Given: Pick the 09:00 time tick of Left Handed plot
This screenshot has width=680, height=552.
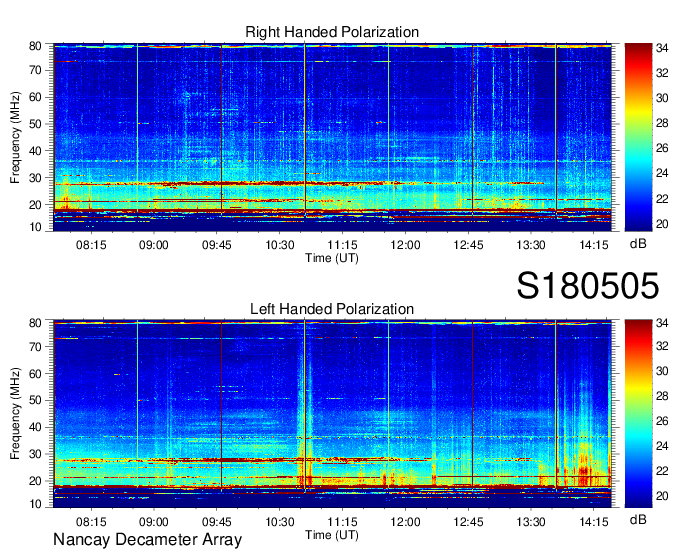Looking at the screenshot, I should tap(154, 522).
